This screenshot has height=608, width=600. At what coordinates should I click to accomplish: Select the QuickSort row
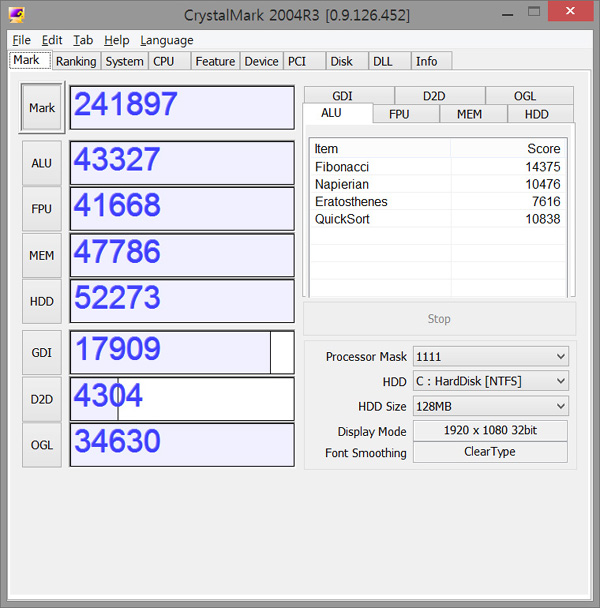pos(438,219)
